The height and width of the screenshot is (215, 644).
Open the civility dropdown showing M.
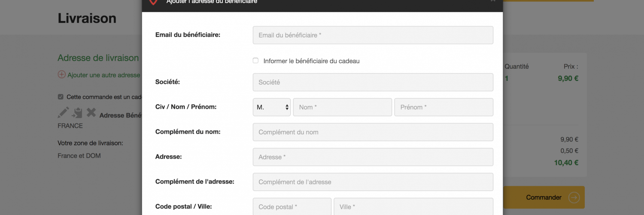tap(271, 107)
